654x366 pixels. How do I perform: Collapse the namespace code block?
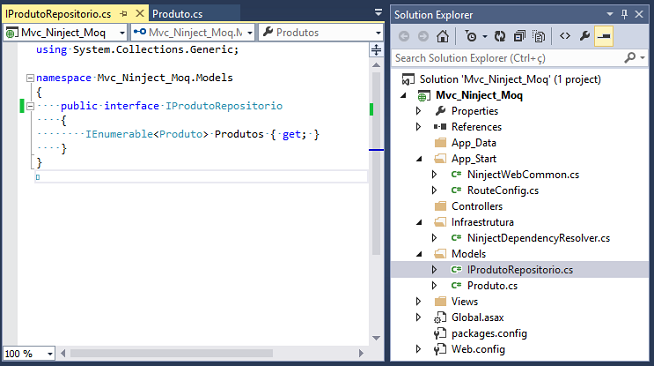[30, 78]
